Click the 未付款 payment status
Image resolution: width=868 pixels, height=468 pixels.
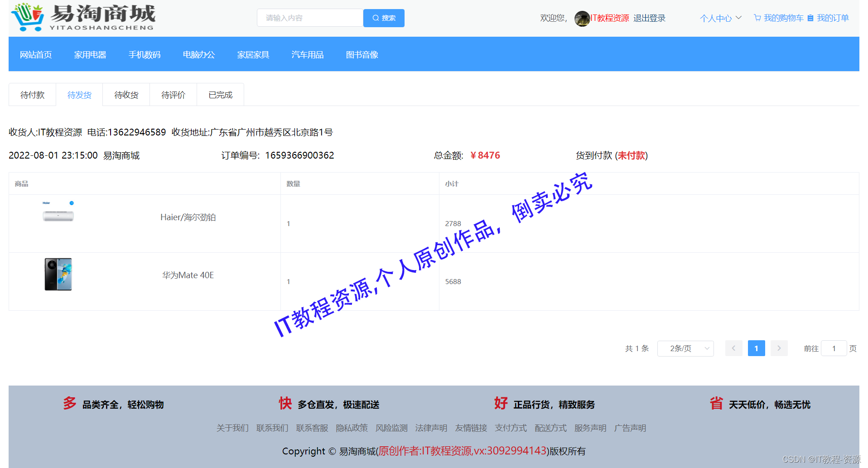(632, 155)
